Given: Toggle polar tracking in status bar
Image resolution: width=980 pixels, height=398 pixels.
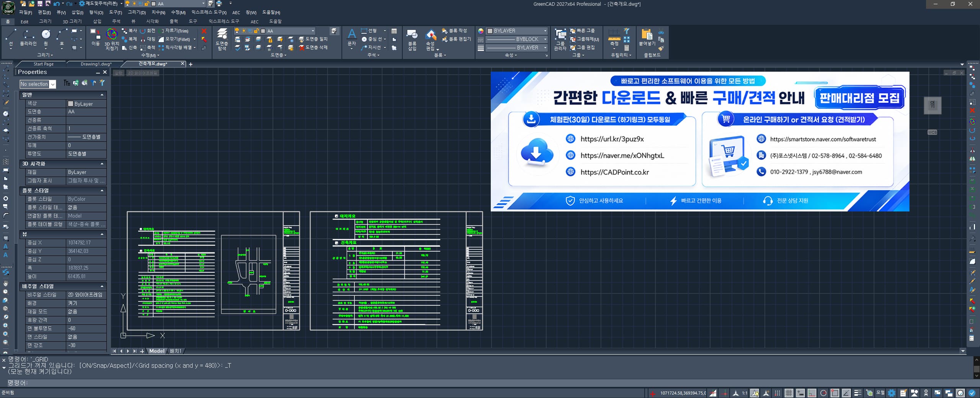Looking at the screenshot, I should (x=823, y=393).
